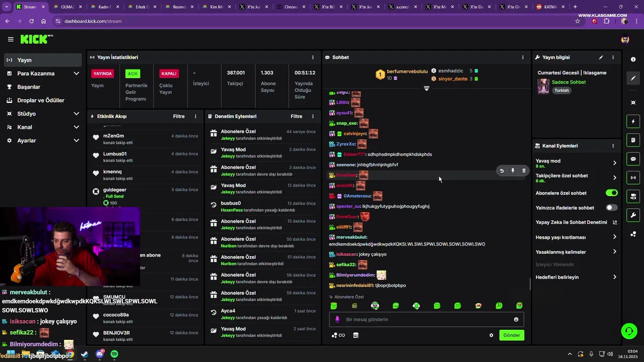
Task: Collapse the chat leaderboard chevron
Action: (426, 88)
